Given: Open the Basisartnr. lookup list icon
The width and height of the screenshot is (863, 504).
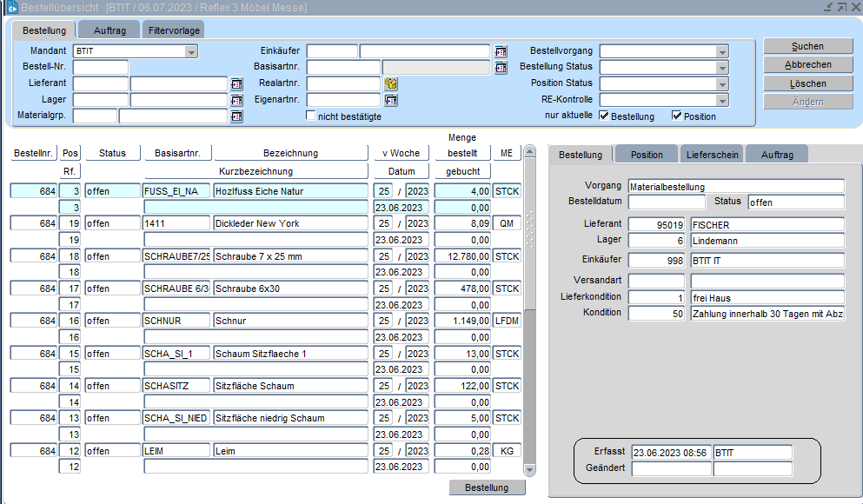Looking at the screenshot, I should 501,68.
